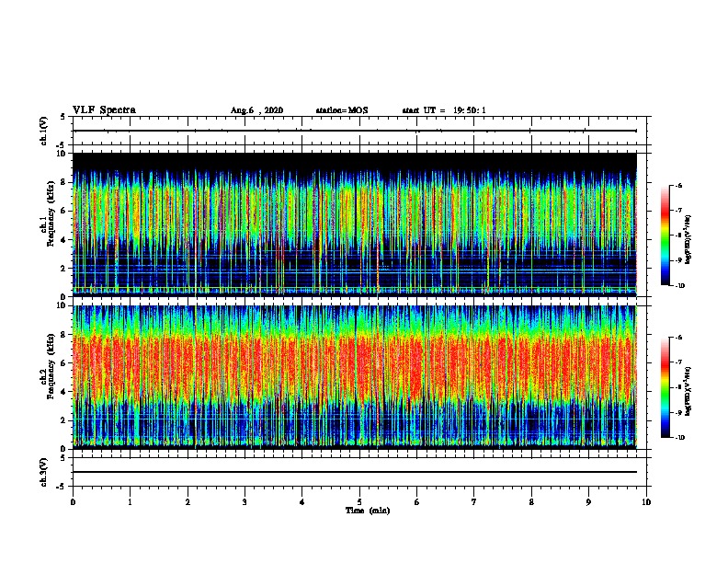
Task: Click the ch.2 spectrogram color bar
Action: coord(665,387)
